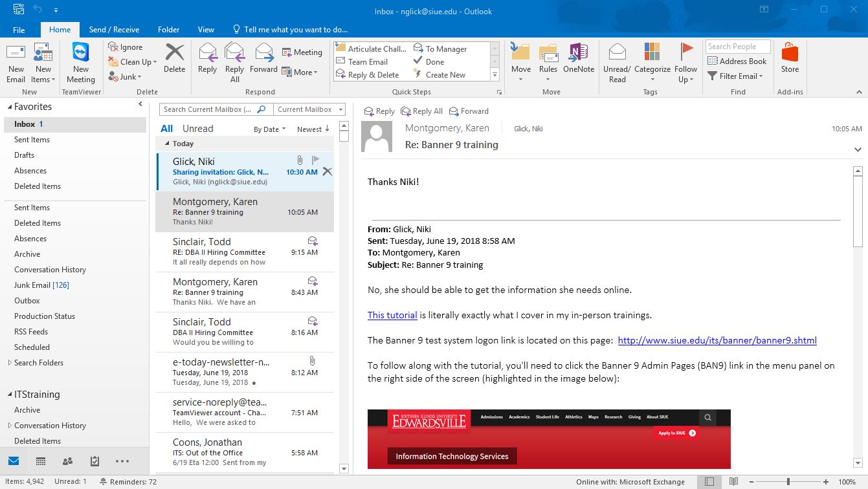Click the Search People input field

tap(738, 47)
